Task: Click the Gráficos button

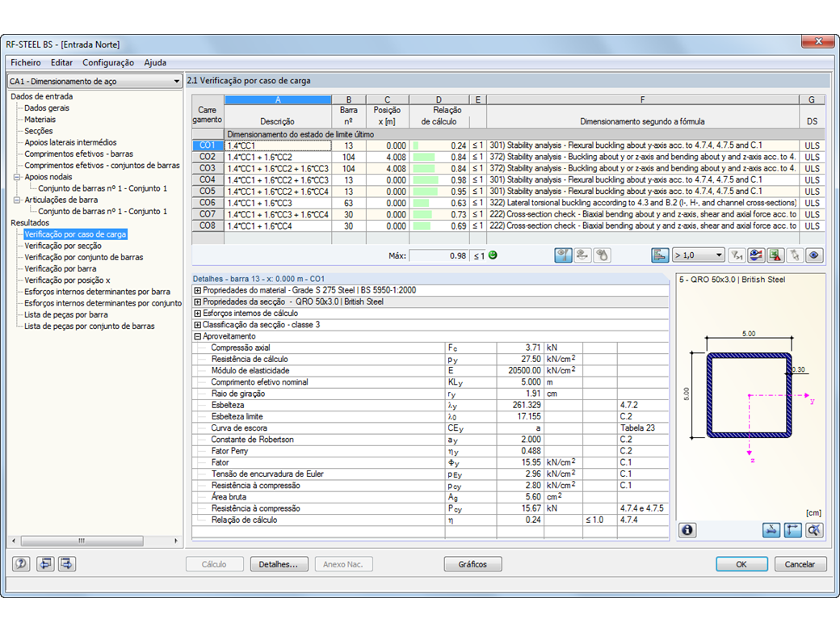Action: (x=472, y=564)
